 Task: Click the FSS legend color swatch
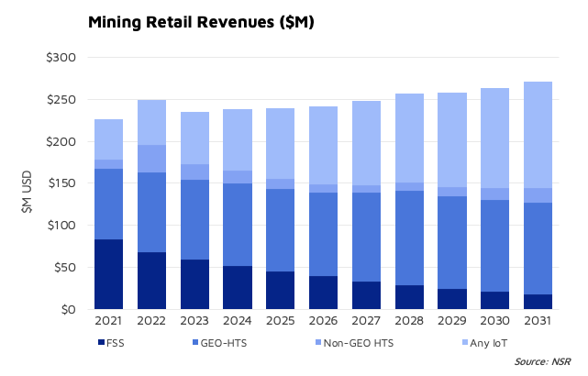(101, 342)
